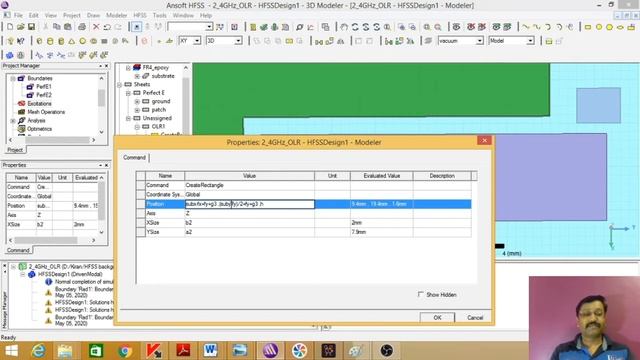Click the Draw line icon
Screen dimensions: 640x360
click(526, 27)
